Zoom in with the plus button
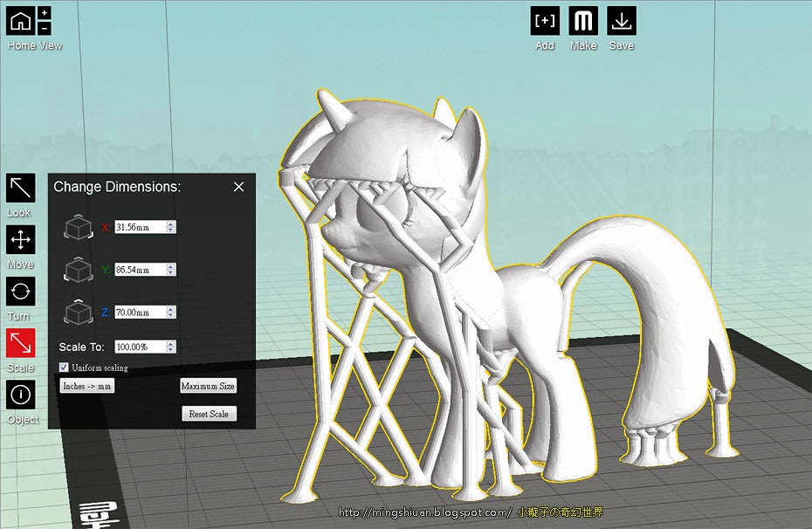The image size is (812, 529). (x=45, y=13)
